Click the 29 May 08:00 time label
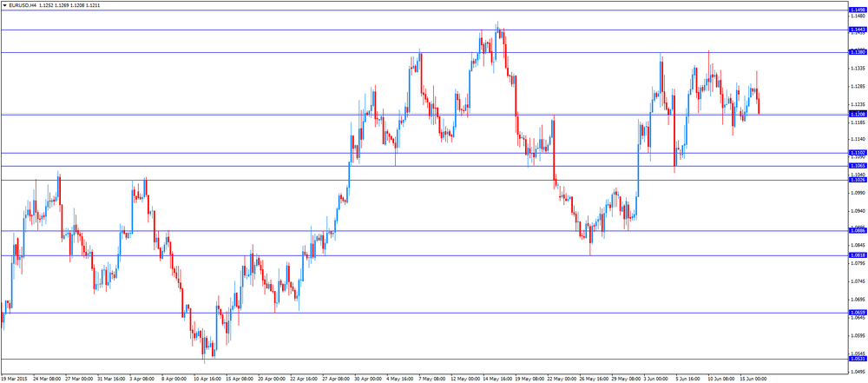 tap(626, 380)
